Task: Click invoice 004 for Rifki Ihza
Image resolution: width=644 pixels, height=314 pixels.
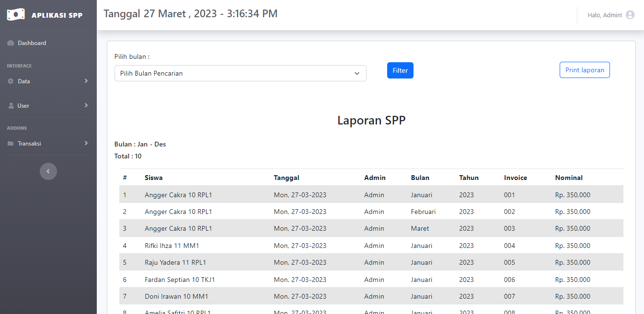Action: [509, 246]
